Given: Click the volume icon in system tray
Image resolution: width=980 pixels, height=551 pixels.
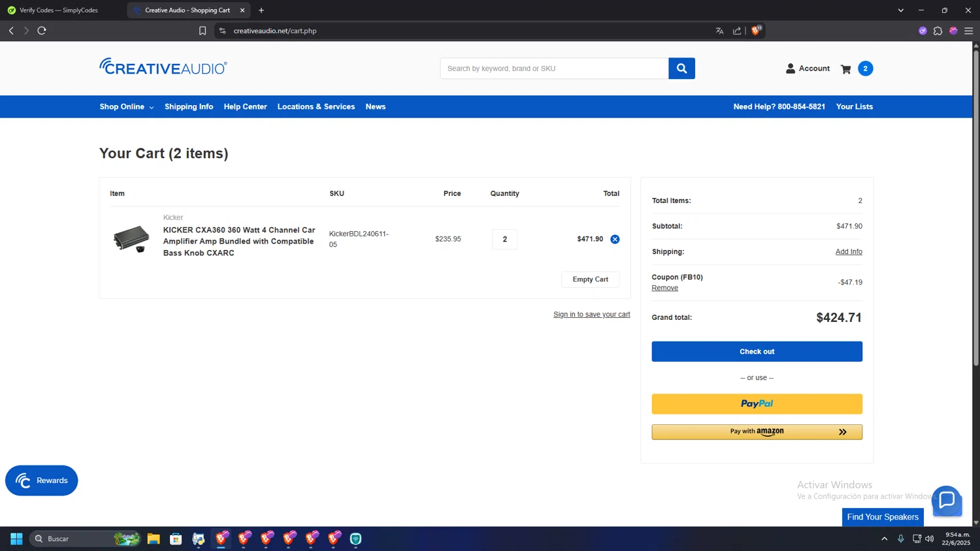Looking at the screenshot, I should (x=930, y=539).
